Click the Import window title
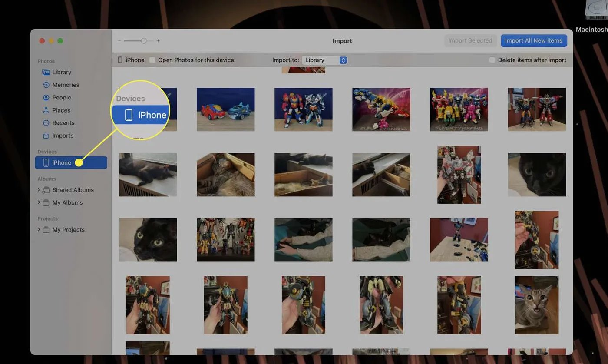The height and width of the screenshot is (364, 608). (x=342, y=41)
